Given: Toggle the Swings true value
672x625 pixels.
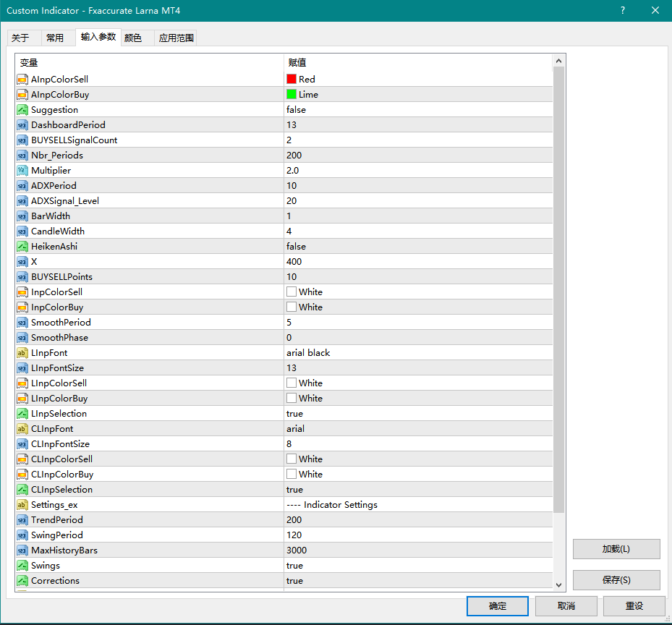Looking at the screenshot, I should click(294, 566).
